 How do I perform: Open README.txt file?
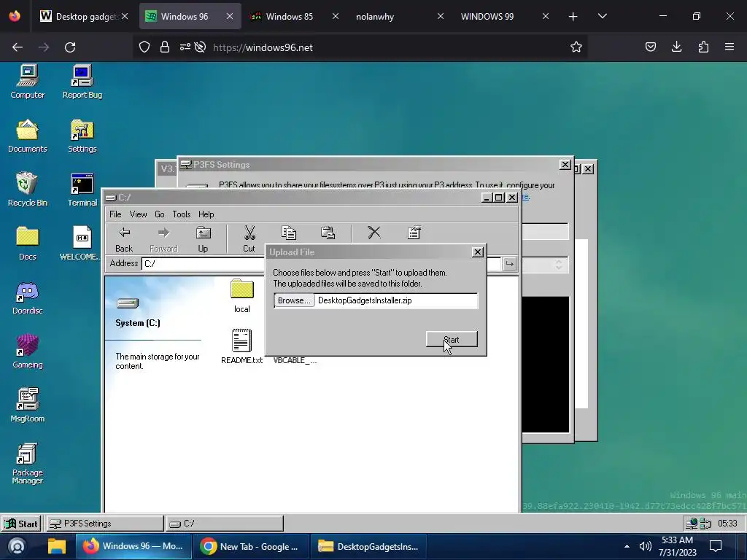pos(242,346)
